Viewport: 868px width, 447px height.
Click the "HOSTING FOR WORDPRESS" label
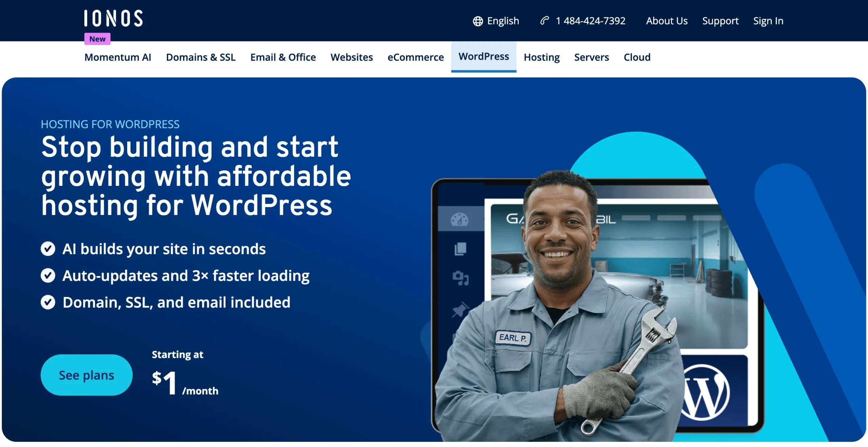110,124
